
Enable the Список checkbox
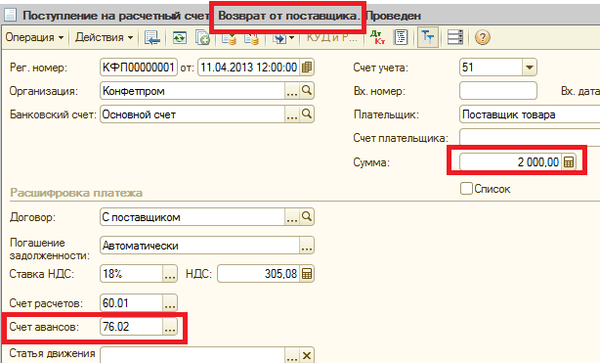point(466,189)
